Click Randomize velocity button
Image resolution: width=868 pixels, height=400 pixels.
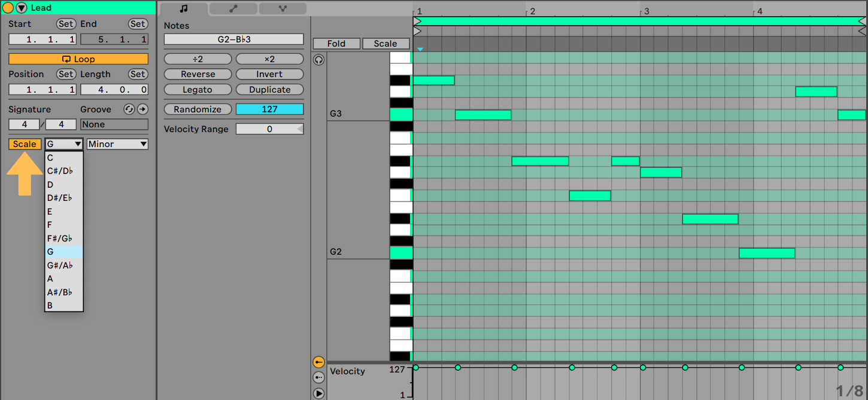tap(198, 109)
